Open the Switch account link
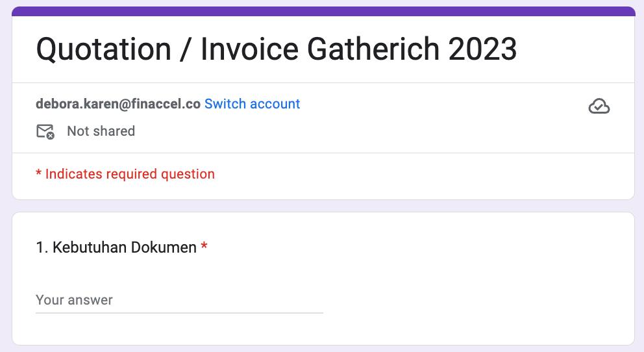This screenshot has height=352, width=644. (x=252, y=104)
